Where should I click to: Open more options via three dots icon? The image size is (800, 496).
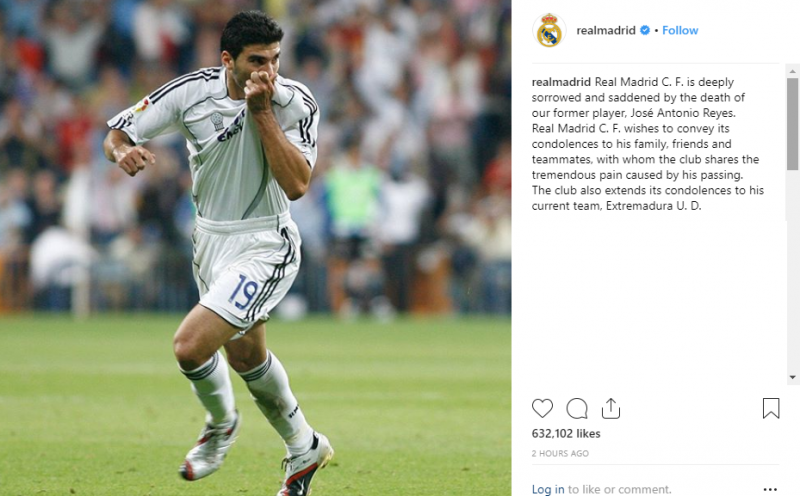click(770, 489)
